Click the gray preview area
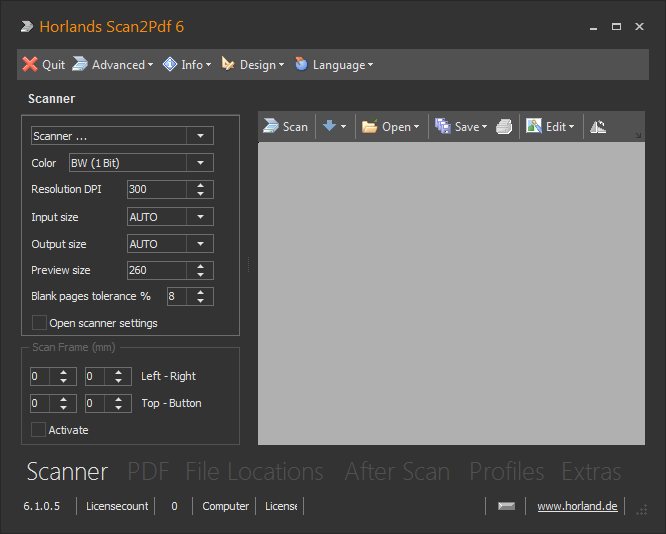666x534 pixels. click(451, 294)
